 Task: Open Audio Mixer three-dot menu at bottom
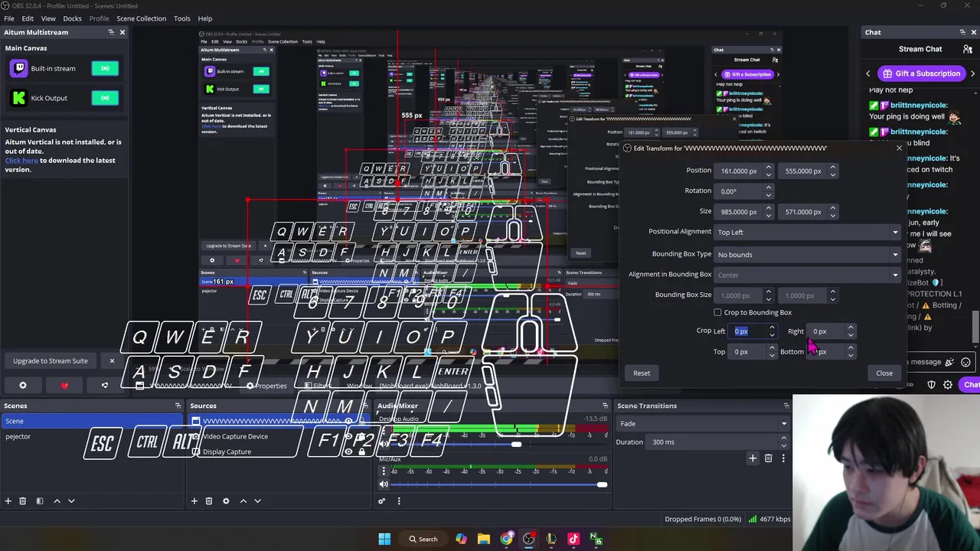399,500
